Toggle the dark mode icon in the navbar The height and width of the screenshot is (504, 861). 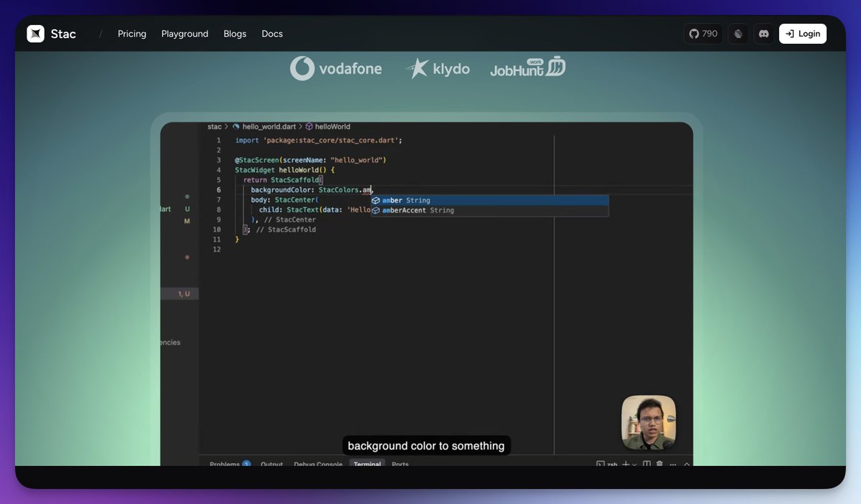[x=738, y=33]
